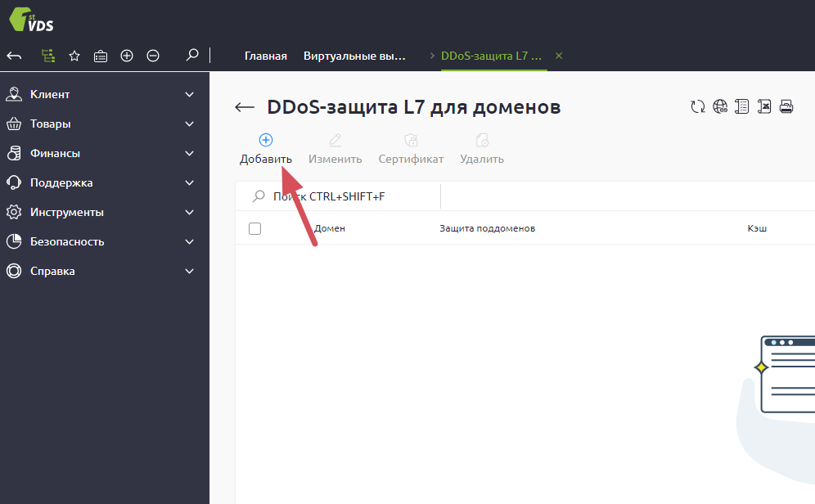Viewport: 815px width, 504px height.
Task: Click the Удалить icon
Action: coord(482,140)
